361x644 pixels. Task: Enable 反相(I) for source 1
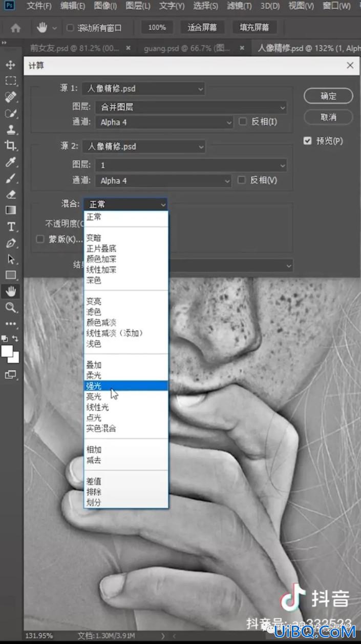[243, 122]
